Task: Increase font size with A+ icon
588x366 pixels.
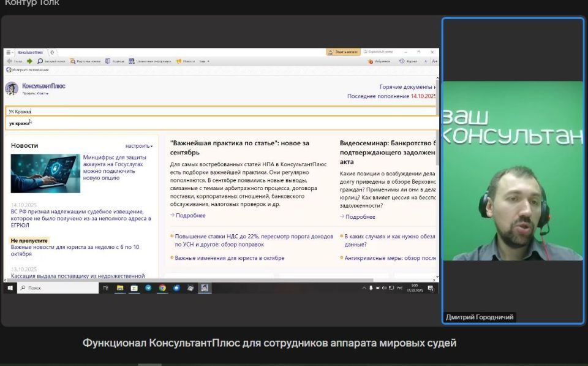Action: (x=435, y=61)
